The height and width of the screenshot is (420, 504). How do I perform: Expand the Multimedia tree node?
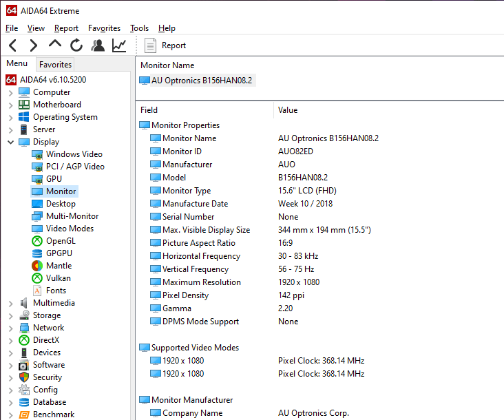coord(10,304)
